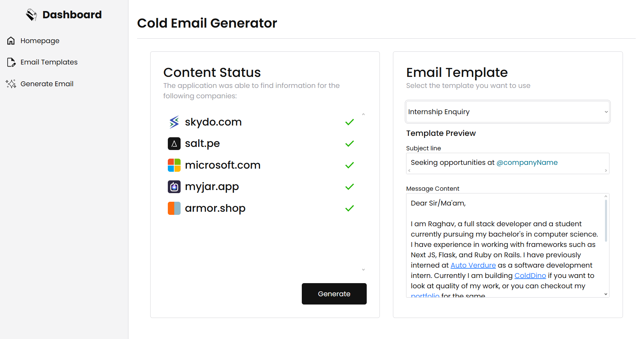
Task: Open Email Templates from the sidebar
Action: (49, 62)
